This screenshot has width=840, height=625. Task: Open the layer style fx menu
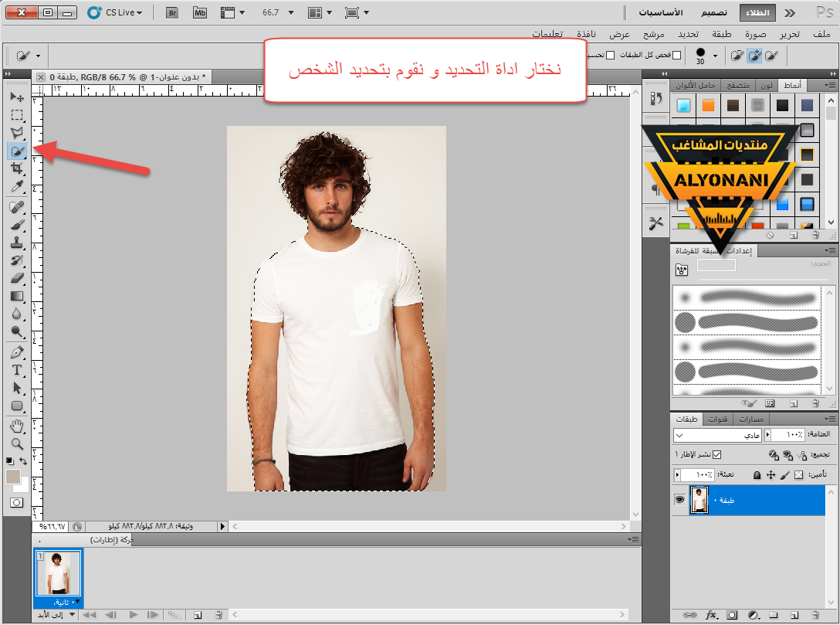pyautogui.click(x=712, y=615)
